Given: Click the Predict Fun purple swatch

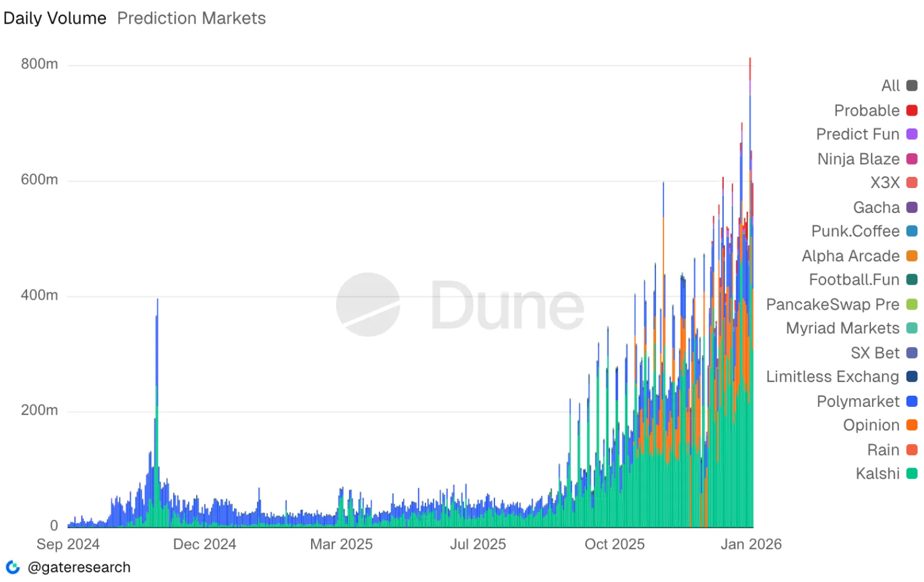Looking at the screenshot, I should (912, 134).
